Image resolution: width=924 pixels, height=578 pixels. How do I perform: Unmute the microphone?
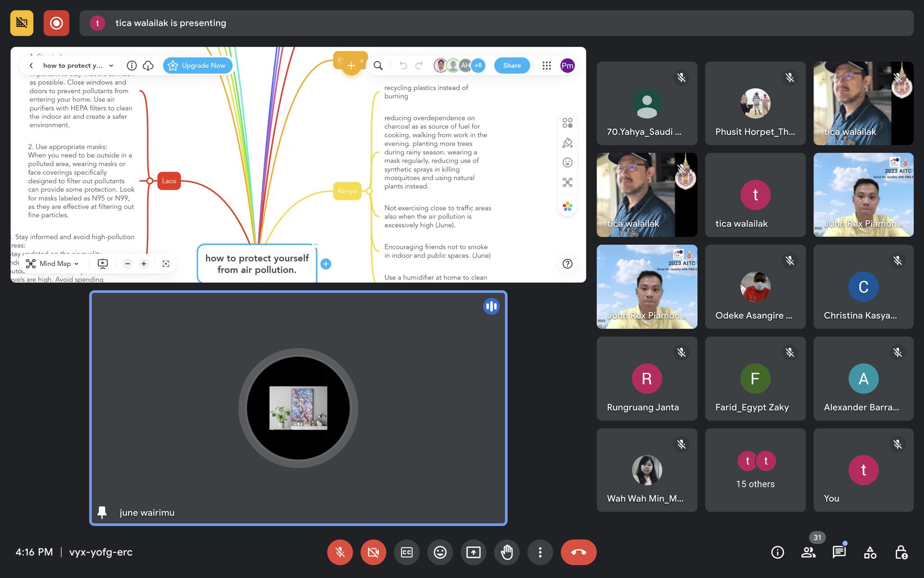pyautogui.click(x=340, y=552)
